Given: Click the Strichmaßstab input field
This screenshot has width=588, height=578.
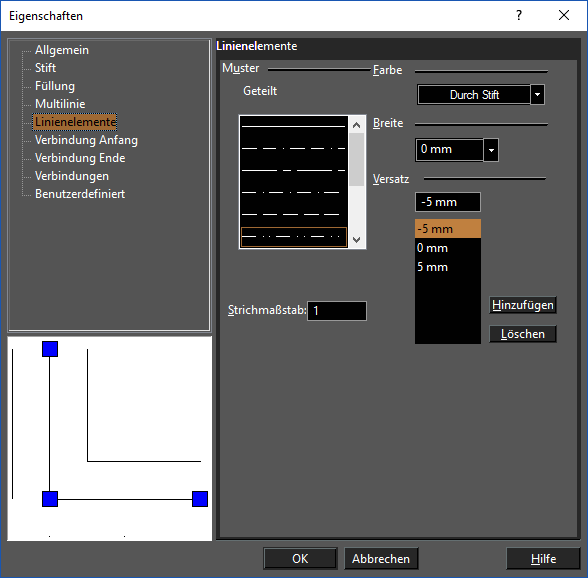Looking at the screenshot, I should (x=337, y=311).
